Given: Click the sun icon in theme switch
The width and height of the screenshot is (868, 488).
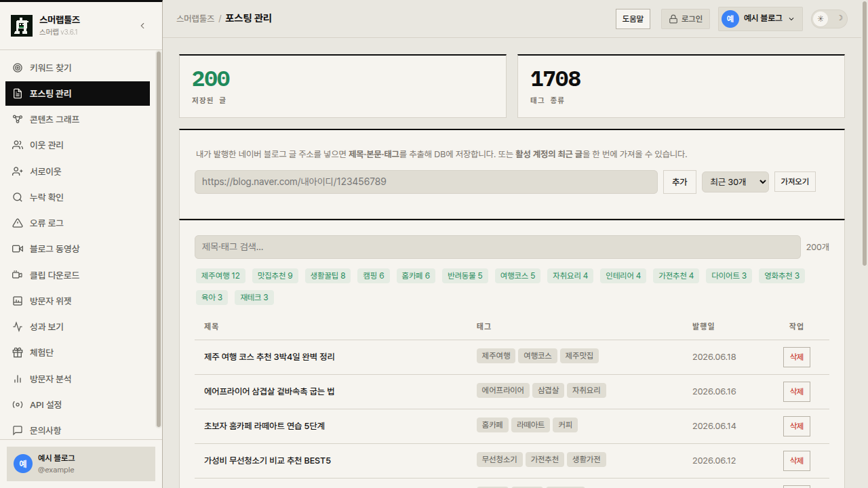Looking at the screenshot, I should coord(821,19).
